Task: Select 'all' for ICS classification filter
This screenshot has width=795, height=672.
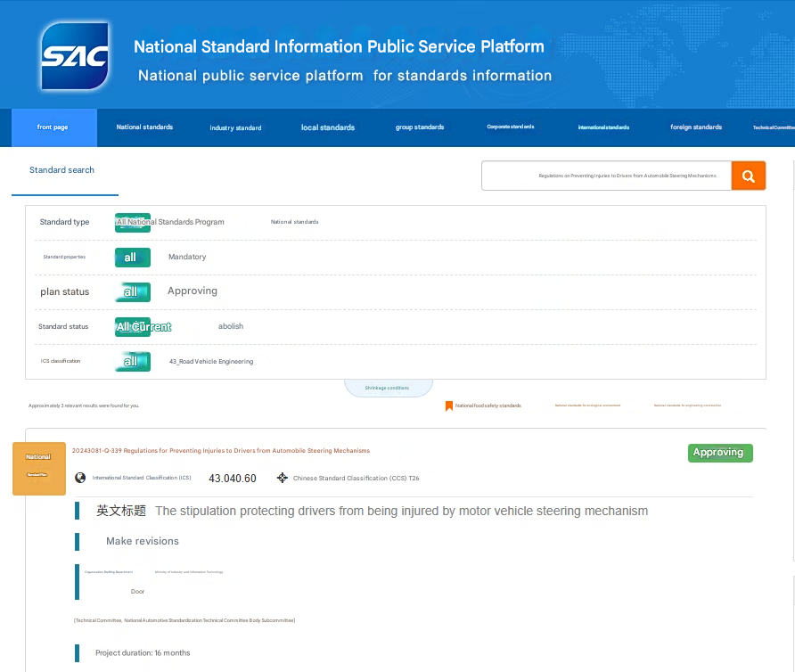Action: pyautogui.click(x=131, y=361)
